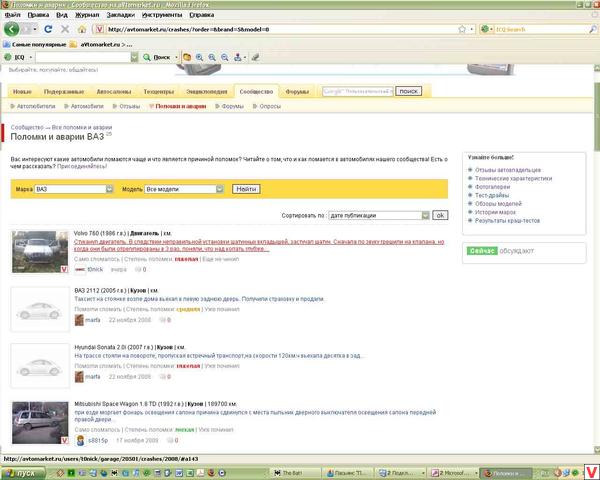The width and height of the screenshot is (600, 480).
Task: Open the Справка menu
Action: click(202, 15)
